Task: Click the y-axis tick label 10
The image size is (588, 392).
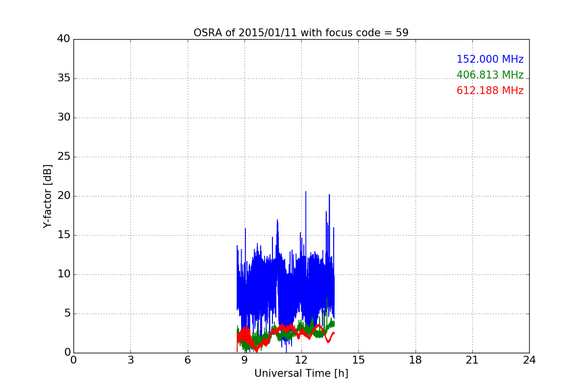Action: click(64, 274)
